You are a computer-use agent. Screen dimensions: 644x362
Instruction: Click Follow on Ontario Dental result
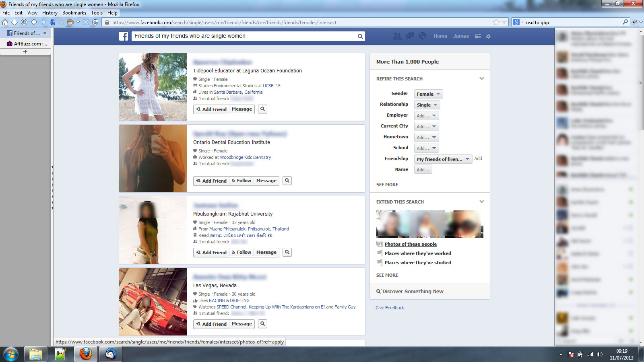tap(242, 181)
